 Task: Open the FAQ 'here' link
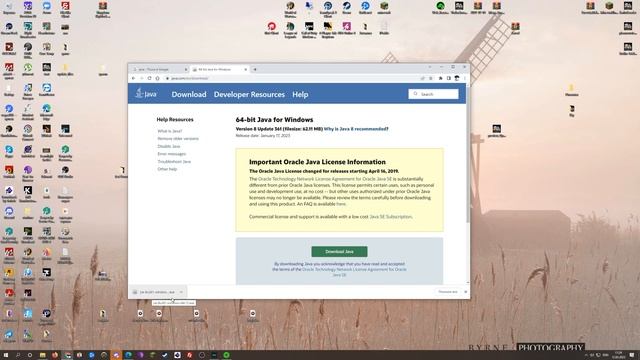click(x=341, y=204)
